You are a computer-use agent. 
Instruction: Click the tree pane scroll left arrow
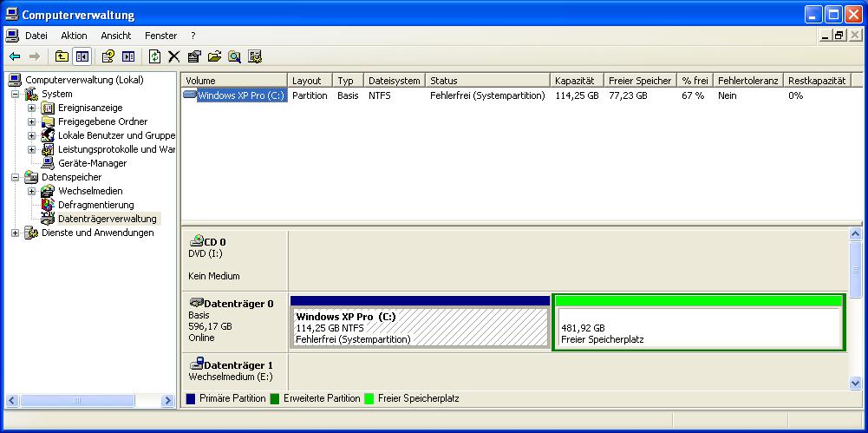coord(12,400)
